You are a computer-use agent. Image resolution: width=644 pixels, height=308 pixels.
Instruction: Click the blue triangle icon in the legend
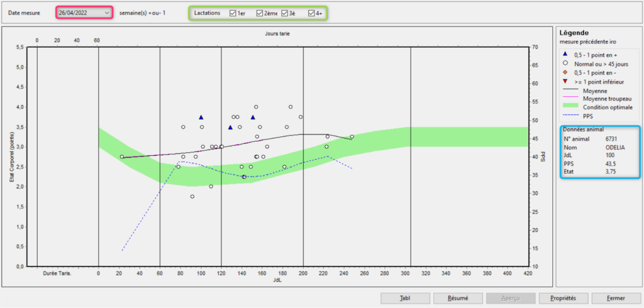566,55
